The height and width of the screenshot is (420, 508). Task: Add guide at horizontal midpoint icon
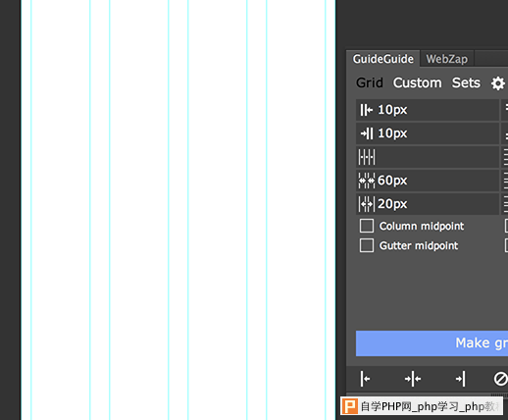[413, 379]
